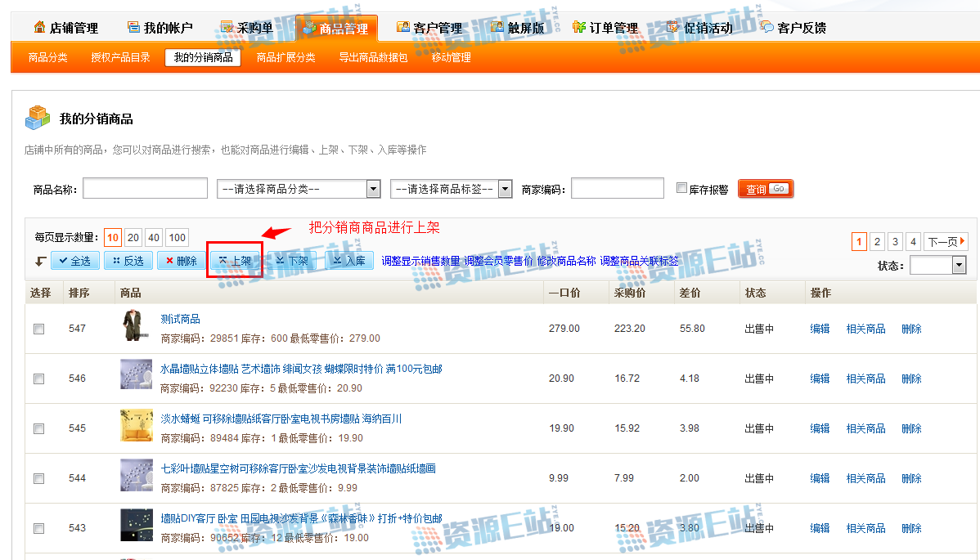
Task: Click the 我的分销商品 boxes header icon
Action: pyautogui.click(x=38, y=119)
